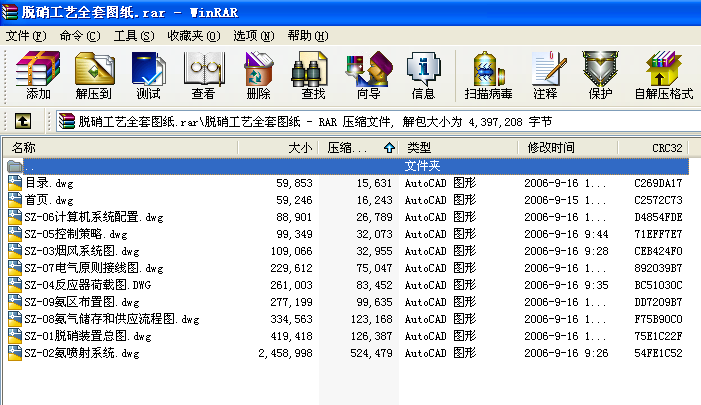This screenshot has height=405, width=701.
Task: Sort by Type (类型) column header
Action: pos(458,148)
